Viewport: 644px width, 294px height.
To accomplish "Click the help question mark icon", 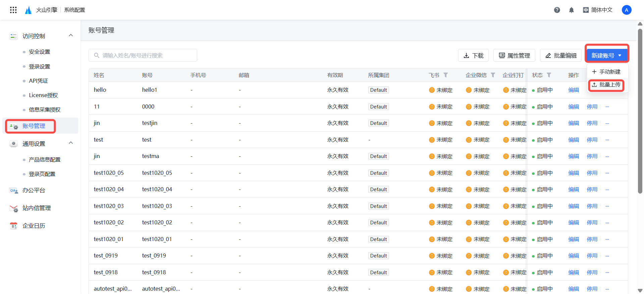I will [x=557, y=10].
